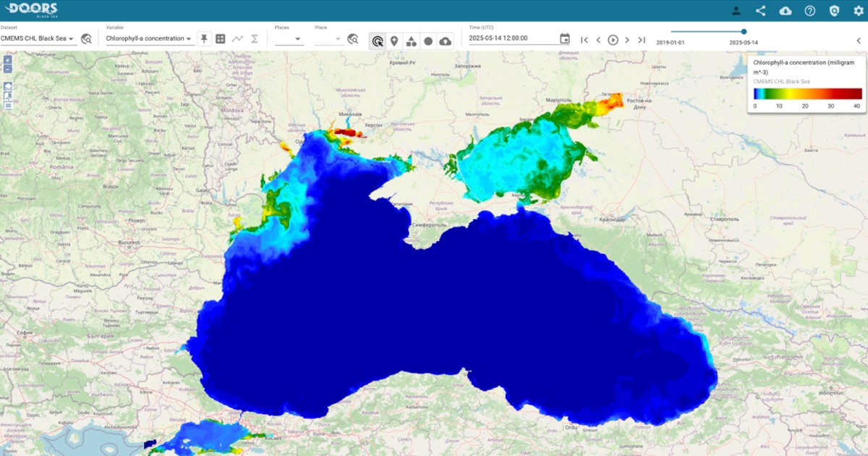Toggle the layers control on map edge
The image size is (868, 456).
point(8,86)
